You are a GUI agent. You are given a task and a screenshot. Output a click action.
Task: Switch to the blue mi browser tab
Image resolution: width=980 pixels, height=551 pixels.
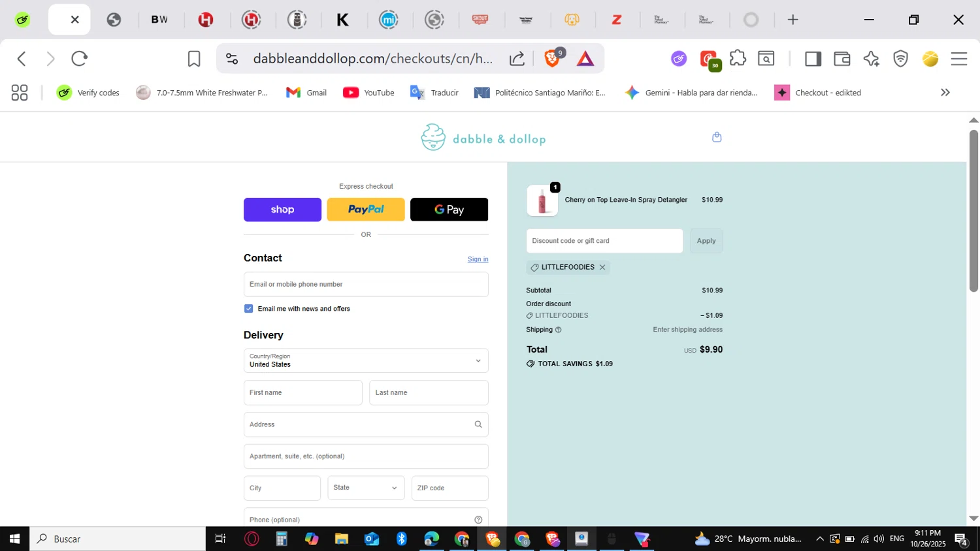(x=389, y=20)
